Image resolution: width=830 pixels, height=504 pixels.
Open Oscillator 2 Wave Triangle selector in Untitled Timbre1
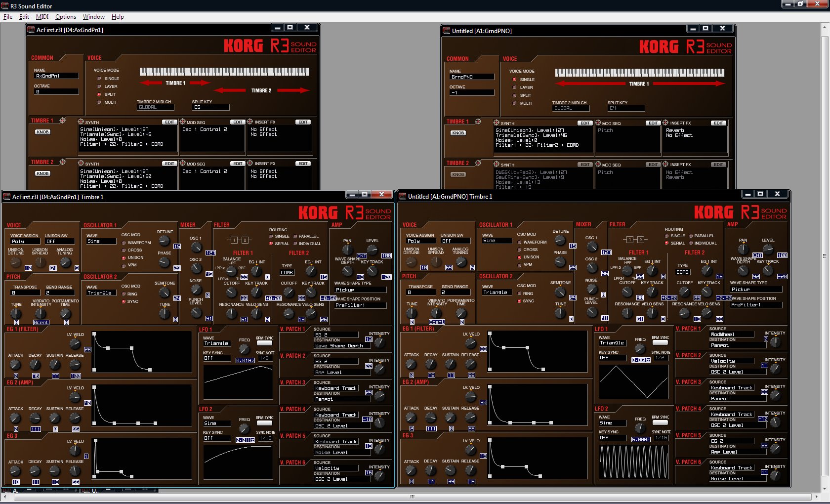click(497, 293)
